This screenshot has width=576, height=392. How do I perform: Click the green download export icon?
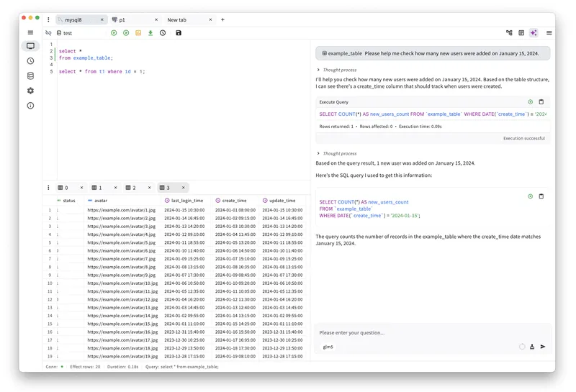tap(150, 33)
